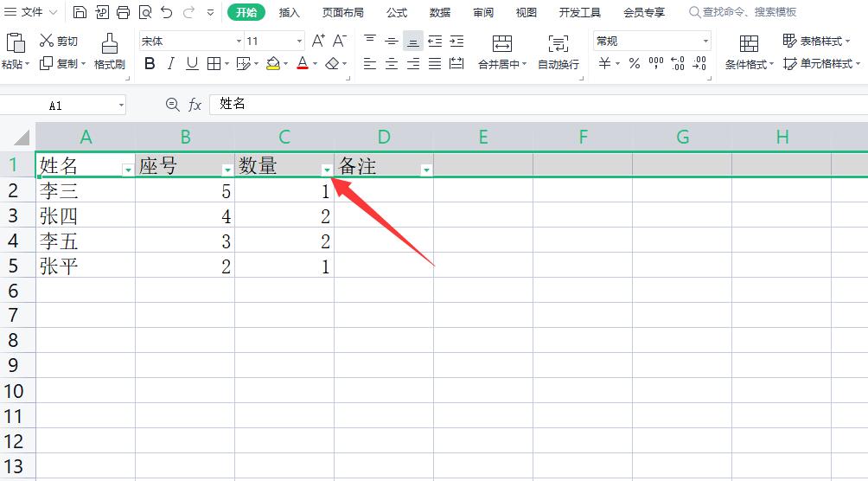Open the filter dropdown for 数量 column
The height and width of the screenshot is (481, 868).
pyautogui.click(x=327, y=170)
